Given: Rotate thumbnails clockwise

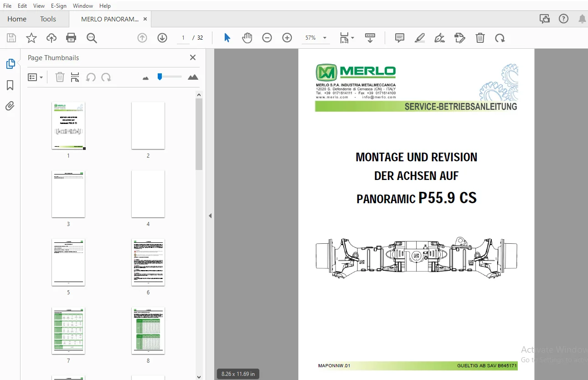Looking at the screenshot, I should click(x=106, y=77).
